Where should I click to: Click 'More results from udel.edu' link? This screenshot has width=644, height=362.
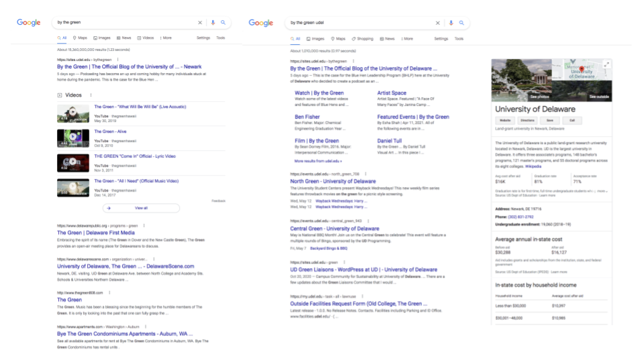[318, 161]
